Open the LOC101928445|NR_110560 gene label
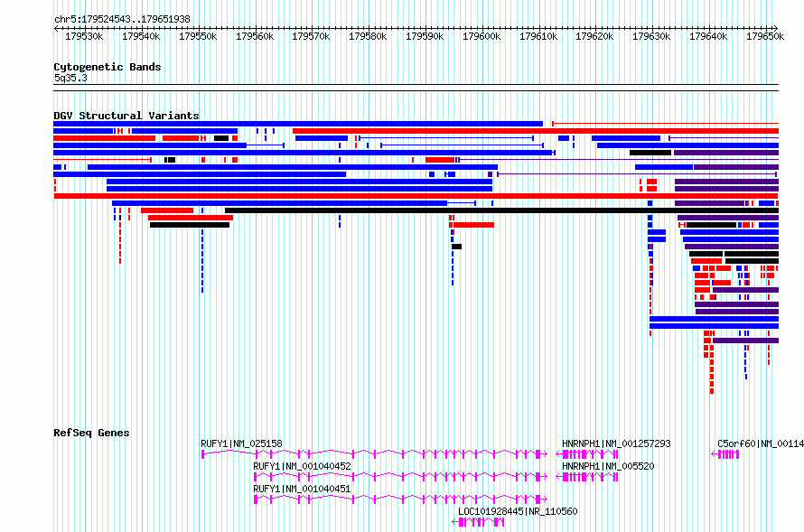Screen dimensions: 804x532 [x=518, y=511]
